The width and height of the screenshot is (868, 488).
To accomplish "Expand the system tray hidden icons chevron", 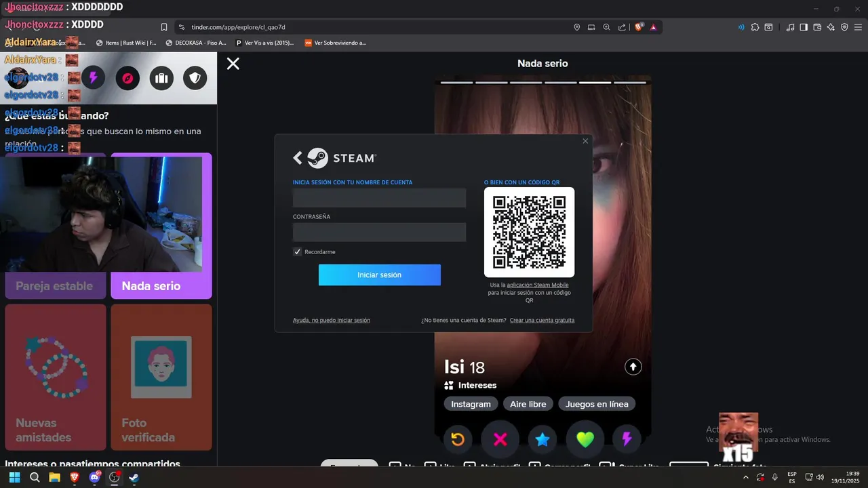I will [745, 477].
